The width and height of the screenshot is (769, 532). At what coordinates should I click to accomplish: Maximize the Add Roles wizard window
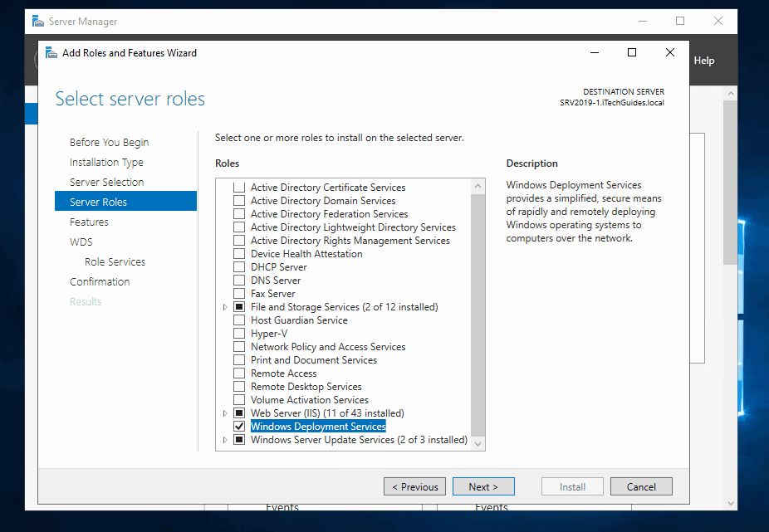631,52
